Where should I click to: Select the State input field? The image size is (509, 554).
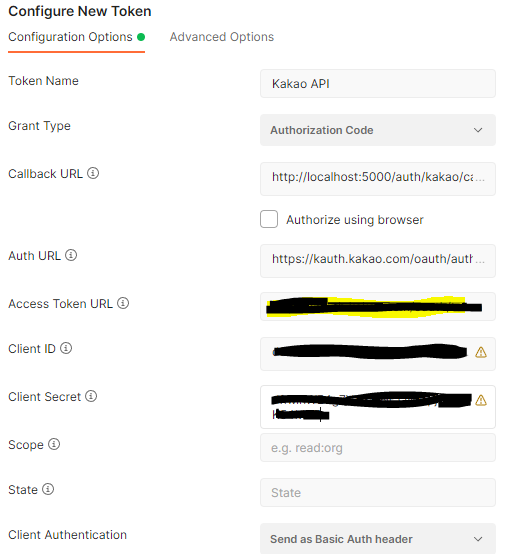click(378, 493)
